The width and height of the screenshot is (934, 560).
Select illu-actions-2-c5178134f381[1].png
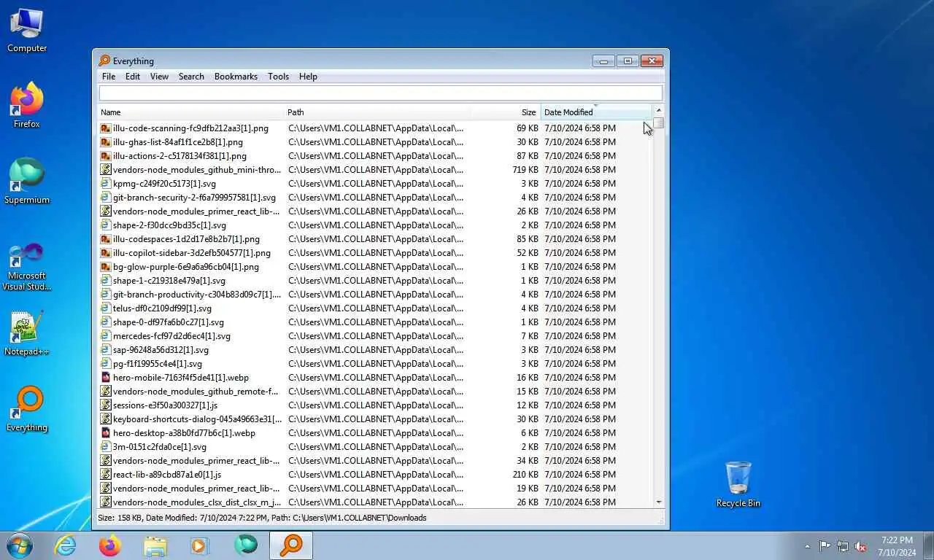click(180, 156)
